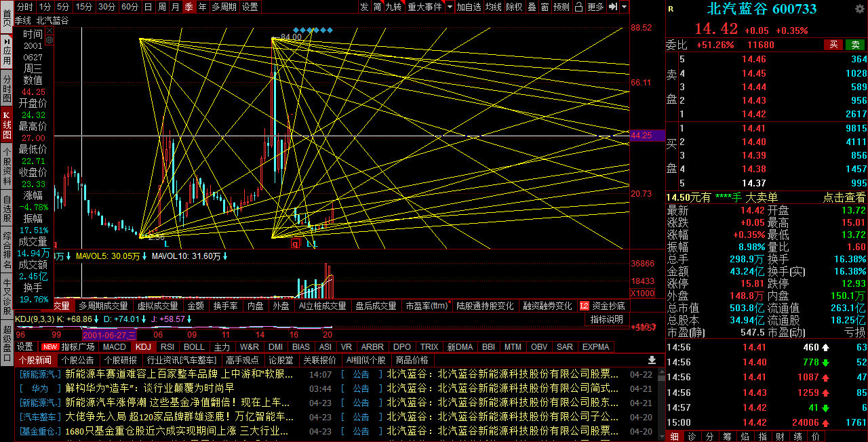Select the 60分 timeframe
The image size is (868, 442).
point(130,7)
